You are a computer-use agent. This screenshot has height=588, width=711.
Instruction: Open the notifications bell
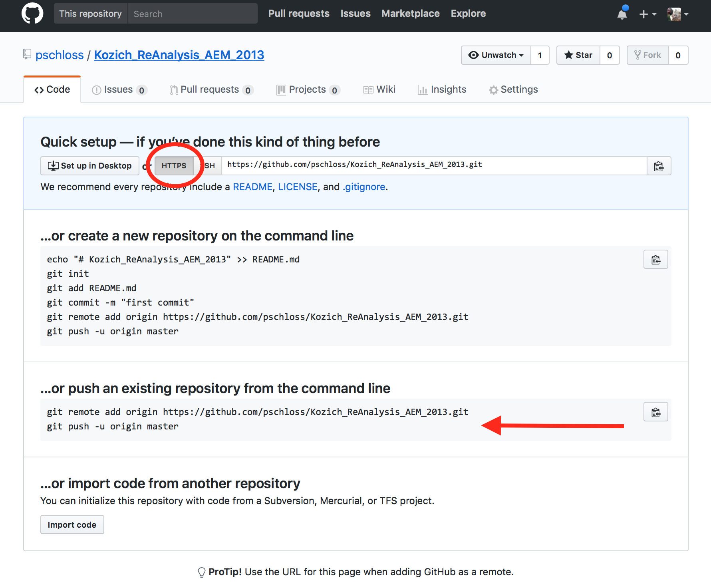pos(622,14)
